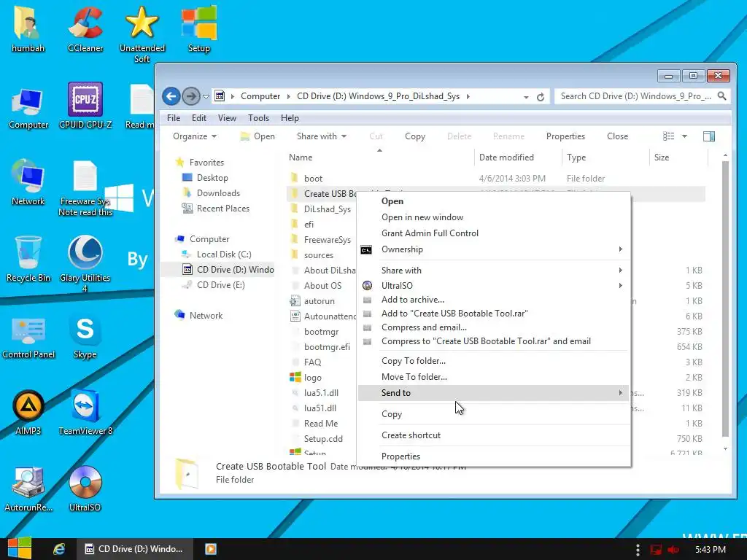The width and height of the screenshot is (747, 560).
Task: Choose Add to archive...
Action: [493, 300]
